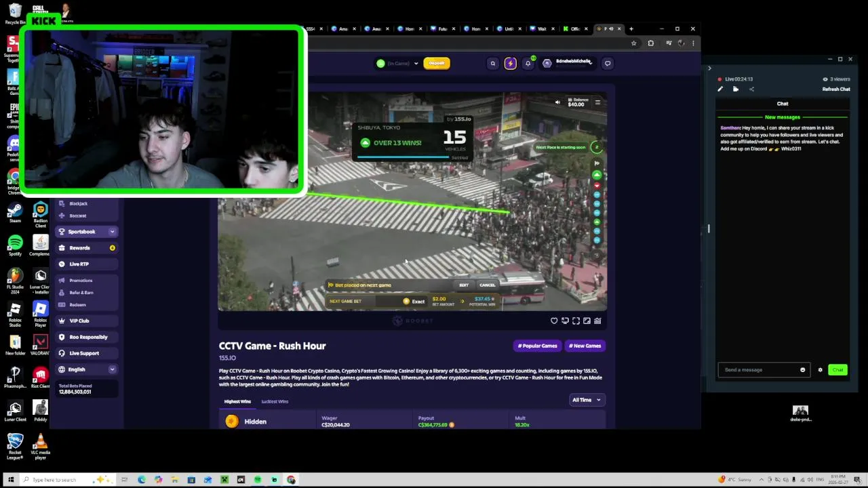Click the 155.IO provider link

tap(227, 358)
